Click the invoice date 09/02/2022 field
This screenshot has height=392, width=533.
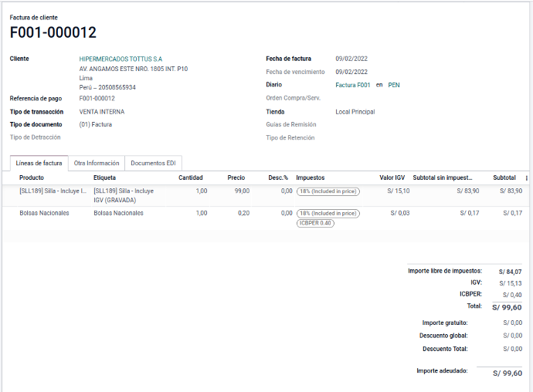click(351, 59)
